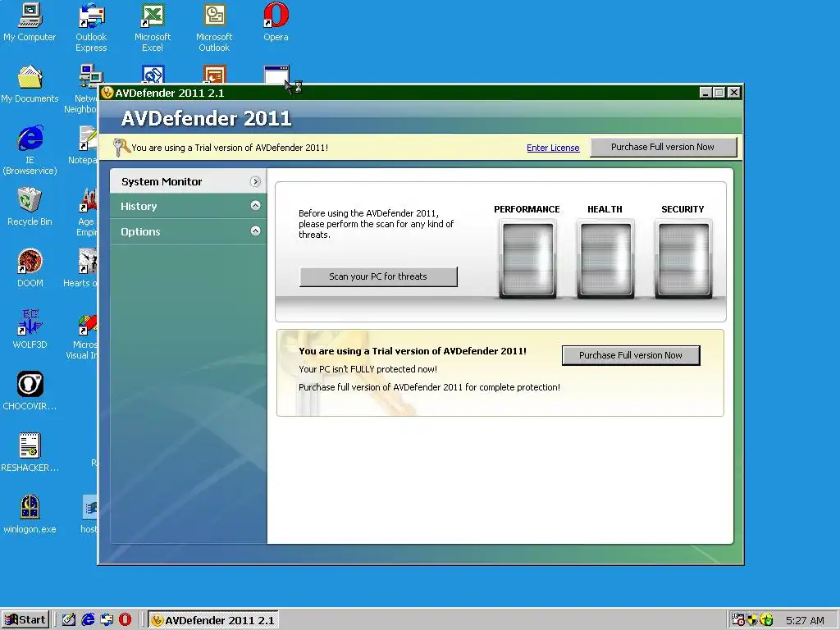Click the Enter License link
Image resolution: width=840 pixels, height=630 pixels.
click(553, 148)
